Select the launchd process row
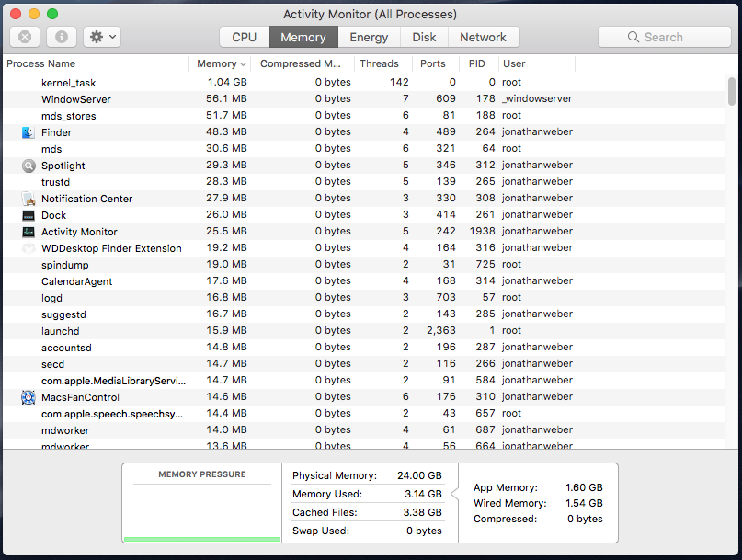Viewport: 742px width, 560px height. [x=363, y=331]
